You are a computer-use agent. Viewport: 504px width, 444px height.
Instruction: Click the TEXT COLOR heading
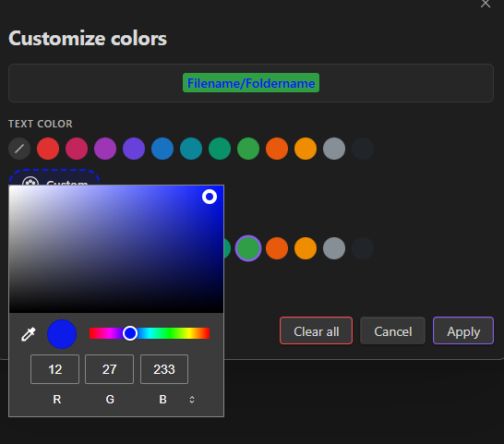pos(41,124)
